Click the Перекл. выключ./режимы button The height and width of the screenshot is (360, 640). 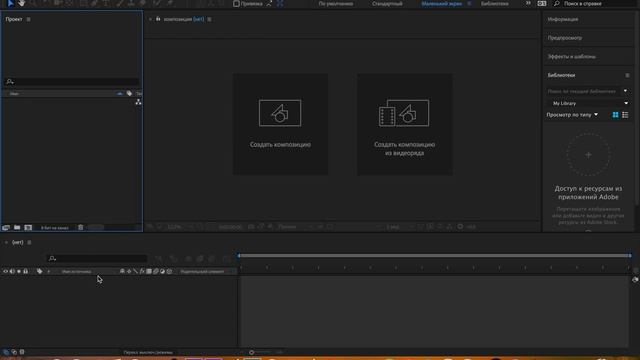[148, 352]
